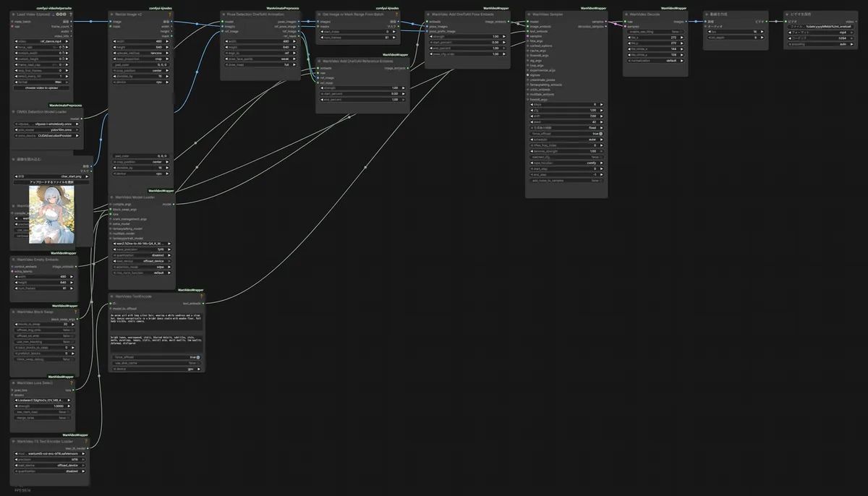Adjust cfg value field in WanVideo Sampler

[x=567, y=110]
